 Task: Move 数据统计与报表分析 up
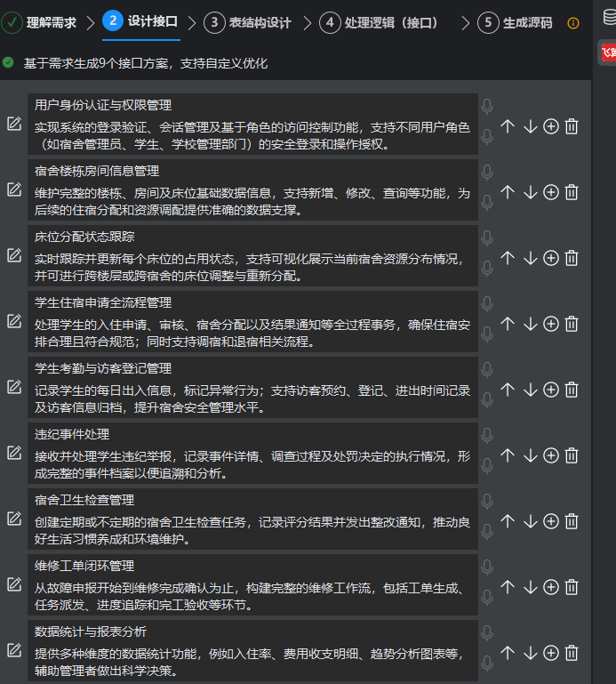pos(508,654)
